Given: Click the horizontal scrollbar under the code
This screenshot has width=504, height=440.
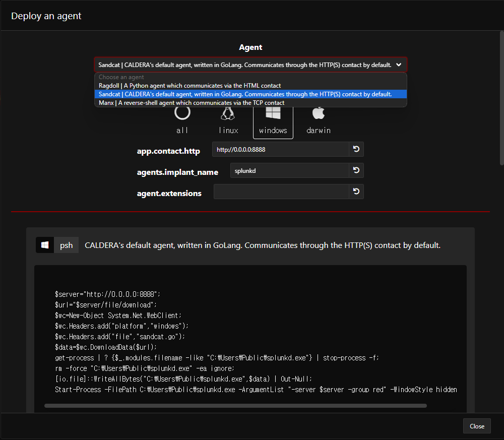Looking at the screenshot, I should click(x=235, y=406).
